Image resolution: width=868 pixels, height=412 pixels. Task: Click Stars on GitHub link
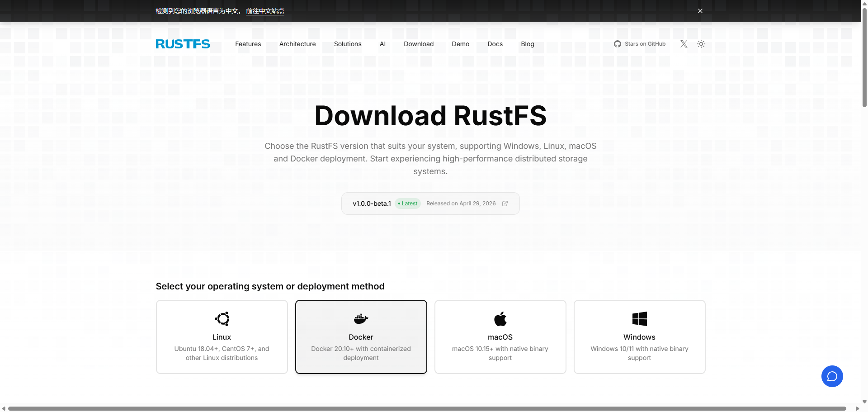pos(640,44)
